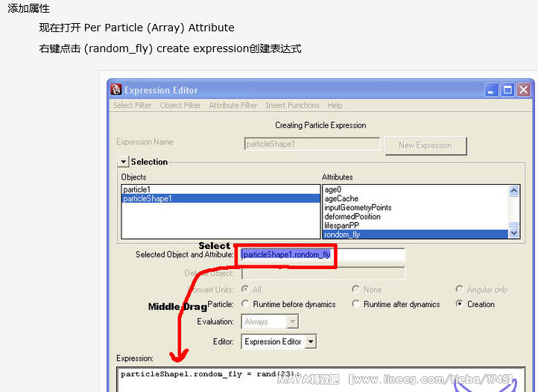
Task: Click the Expression Editor title bar icon
Action: coord(116,90)
